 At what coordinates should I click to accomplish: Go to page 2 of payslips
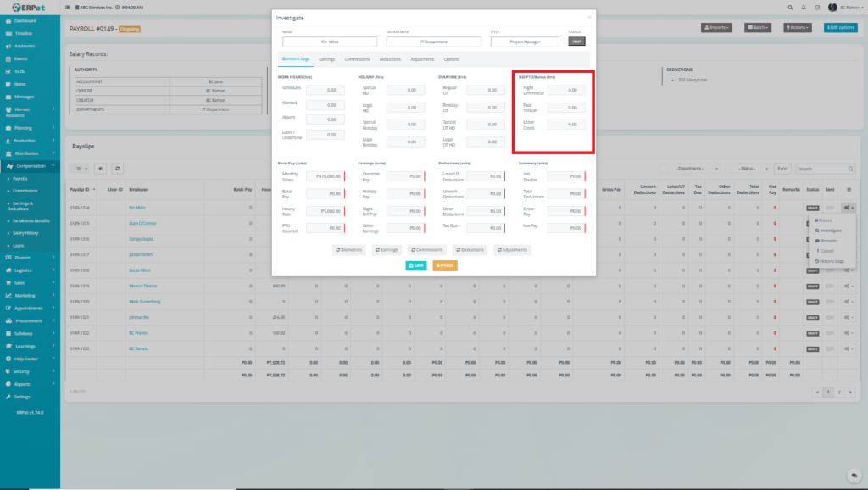[837, 393]
